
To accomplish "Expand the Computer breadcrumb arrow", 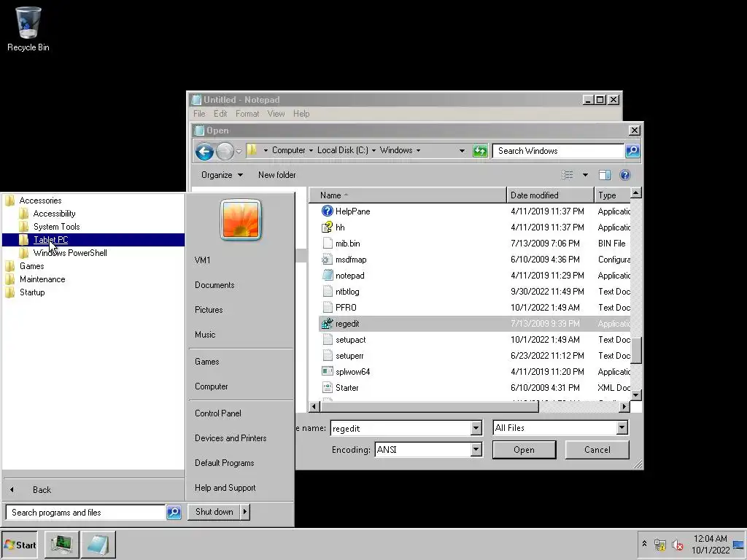I will pos(311,150).
